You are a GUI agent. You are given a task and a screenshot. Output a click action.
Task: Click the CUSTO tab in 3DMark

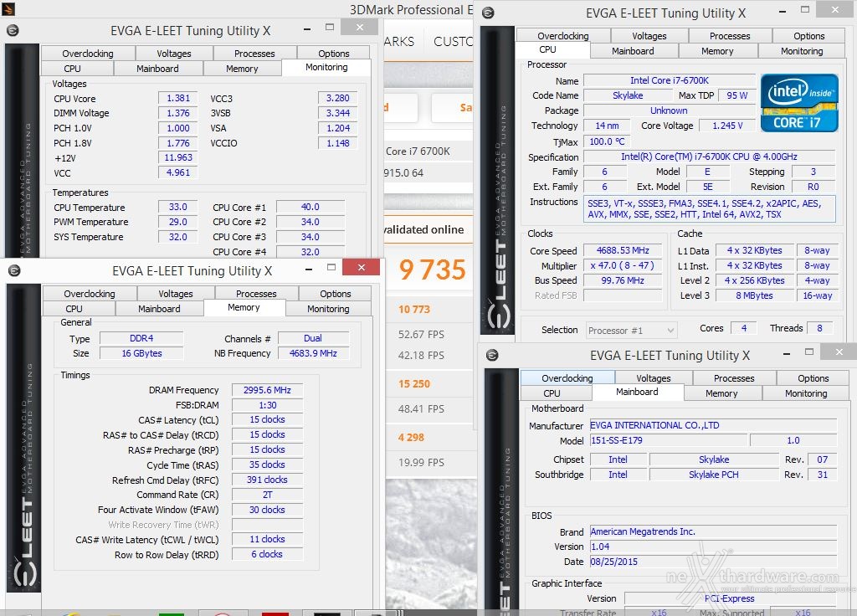tap(453, 42)
